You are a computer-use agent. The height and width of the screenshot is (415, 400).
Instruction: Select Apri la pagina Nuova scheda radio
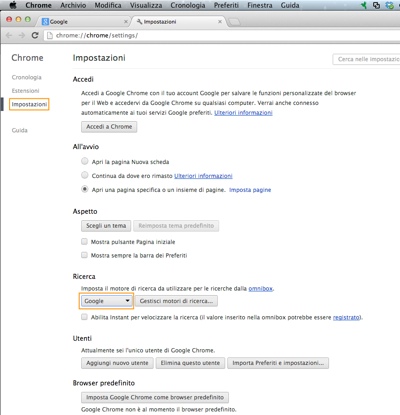pos(85,161)
